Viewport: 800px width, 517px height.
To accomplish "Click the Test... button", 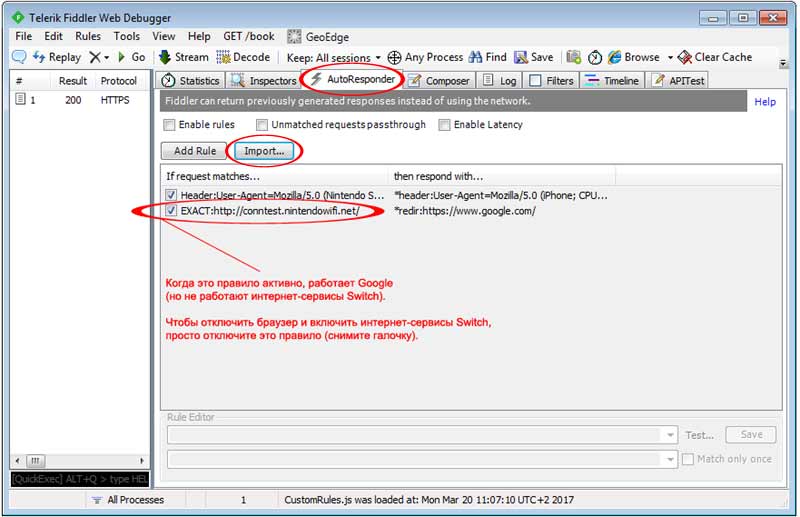I will (699, 435).
